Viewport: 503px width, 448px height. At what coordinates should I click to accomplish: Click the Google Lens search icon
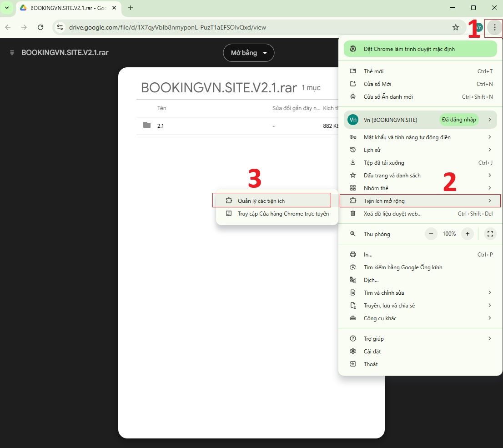(353, 267)
